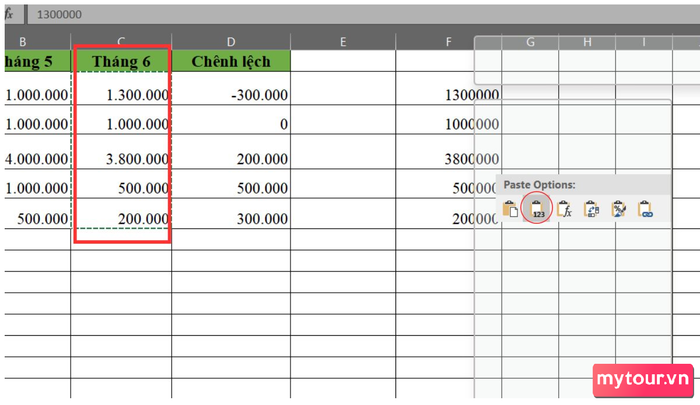This screenshot has height=405, width=700.
Task: Choose Paste Values (123) icon
Action: click(537, 209)
